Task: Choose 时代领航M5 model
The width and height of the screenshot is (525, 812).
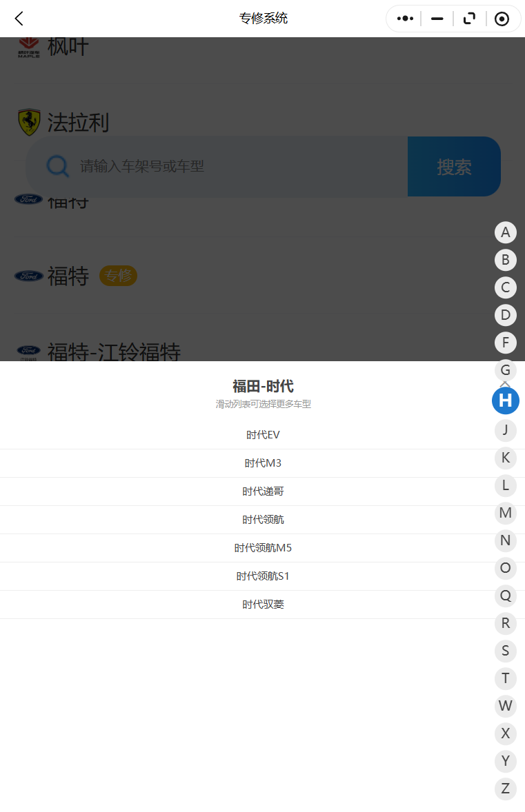Action: click(x=262, y=548)
